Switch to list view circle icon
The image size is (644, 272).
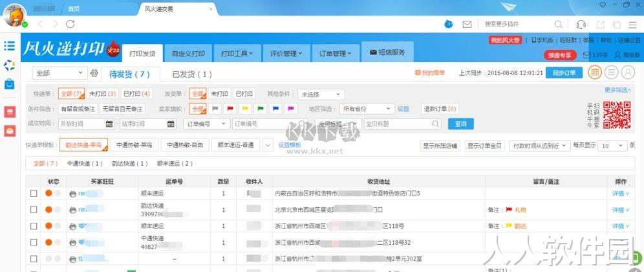click(x=612, y=73)
